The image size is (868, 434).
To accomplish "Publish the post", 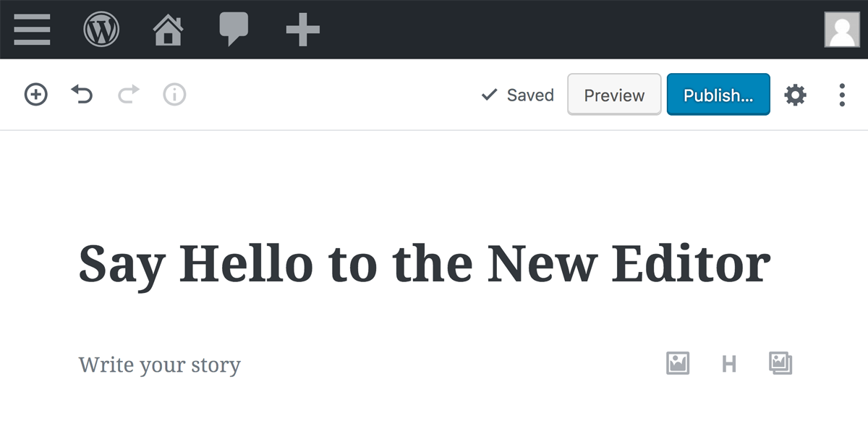I will pyautogui.click(x=718, y=94).
